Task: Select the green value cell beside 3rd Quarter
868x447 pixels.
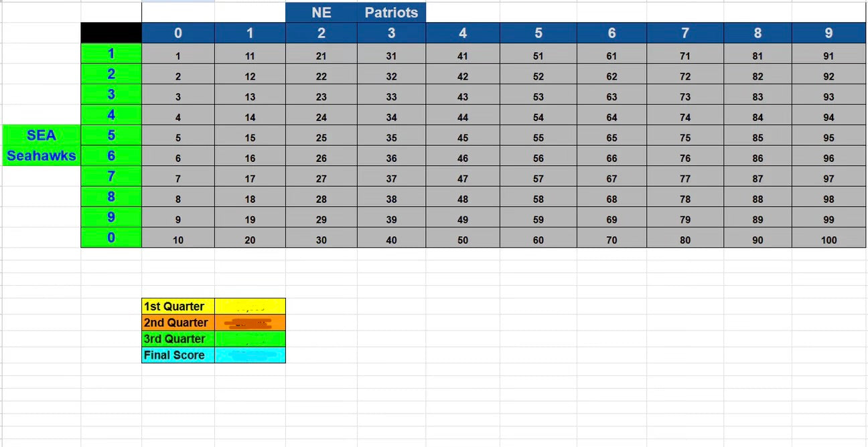Action: (250, 339)
